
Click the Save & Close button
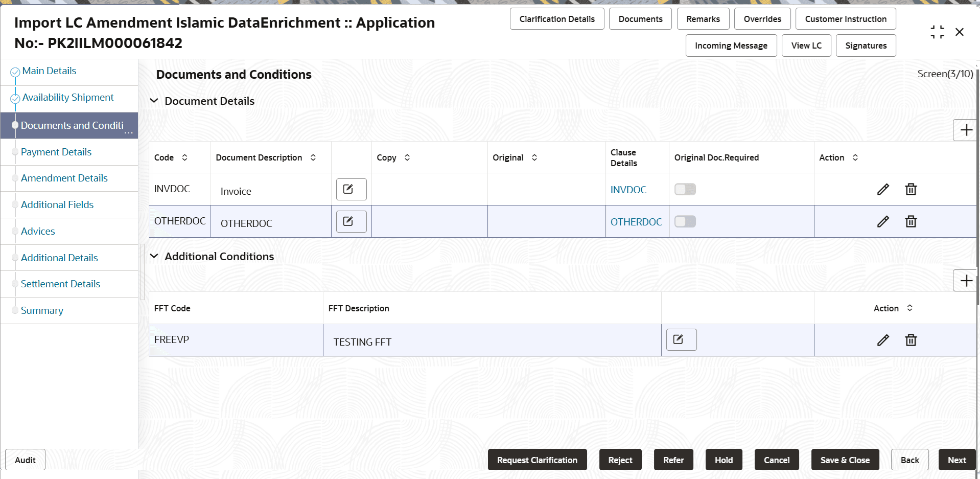[x=845, y=460]
